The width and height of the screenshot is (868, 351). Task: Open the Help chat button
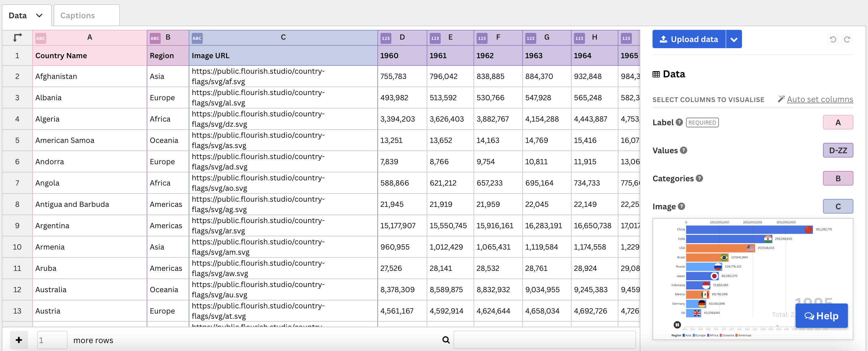pyautogui.click(x=821, y=316)
